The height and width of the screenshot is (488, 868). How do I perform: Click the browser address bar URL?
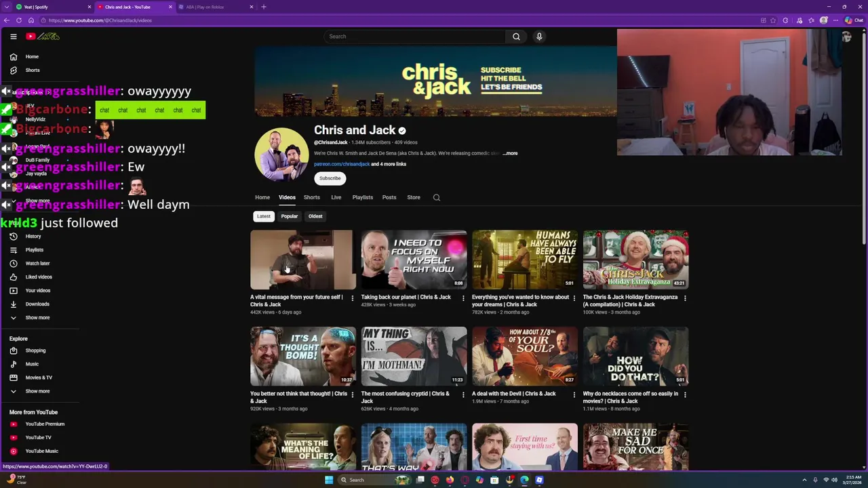tap(100, 20)
